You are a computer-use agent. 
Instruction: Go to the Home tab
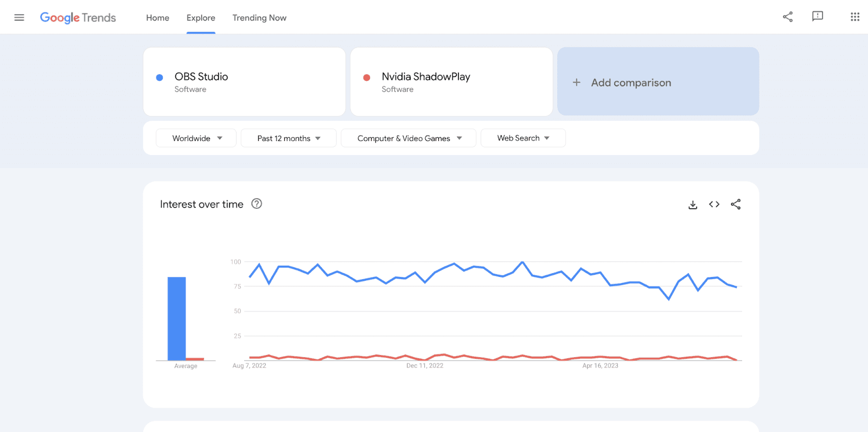[157, 18]
